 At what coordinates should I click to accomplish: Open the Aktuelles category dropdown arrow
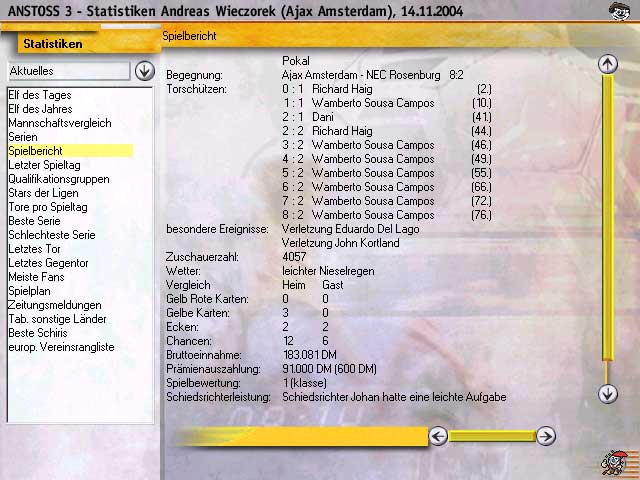tap(144, 71)
